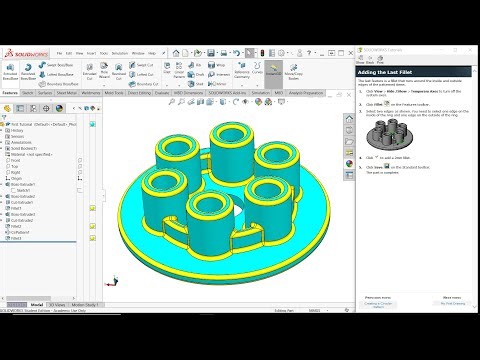Open the Tools menu

pyautogui.click(x=104, y=53)
